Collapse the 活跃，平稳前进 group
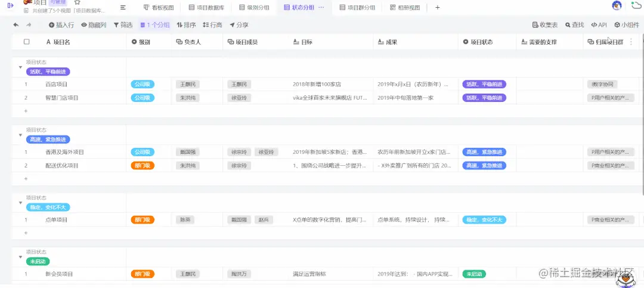The image size is (644, 288). click(20, 67)
